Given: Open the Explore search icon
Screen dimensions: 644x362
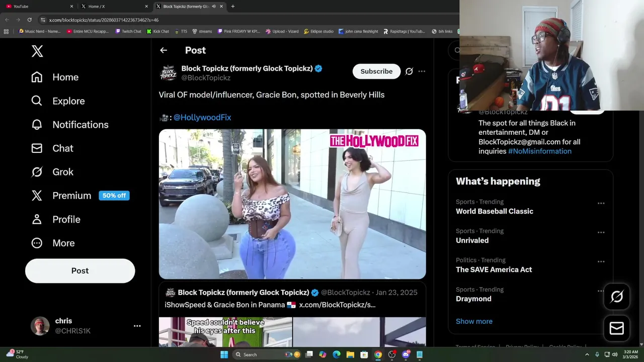Looking at the screenshot, I should [x=37, y=101].
